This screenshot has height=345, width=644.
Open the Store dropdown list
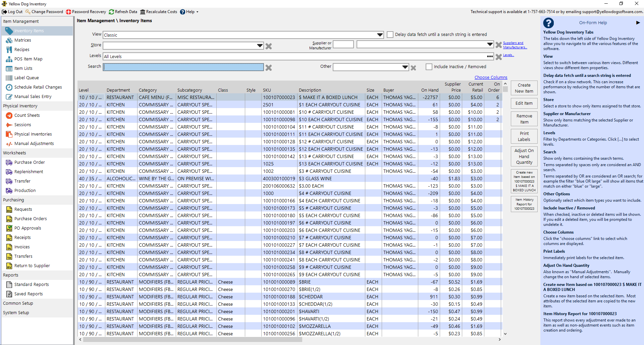coord(260,46)
